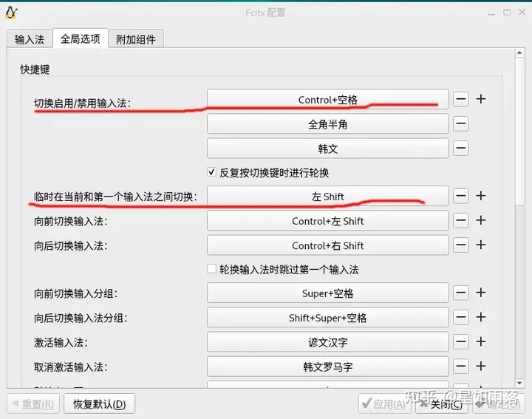532x419 pixels.
Task: Click minus next to Shift+Super+空格
Action: click(x=461, y=317)
